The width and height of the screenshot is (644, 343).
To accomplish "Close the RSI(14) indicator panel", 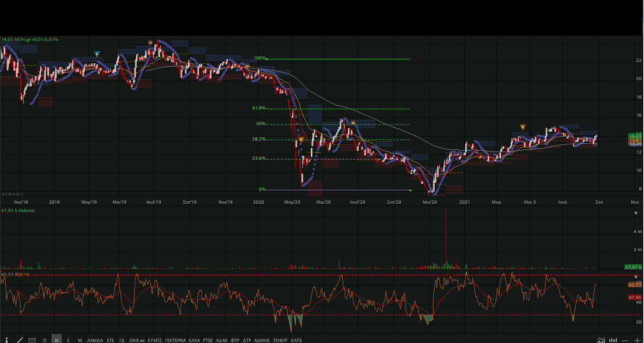I will point(636,277).
